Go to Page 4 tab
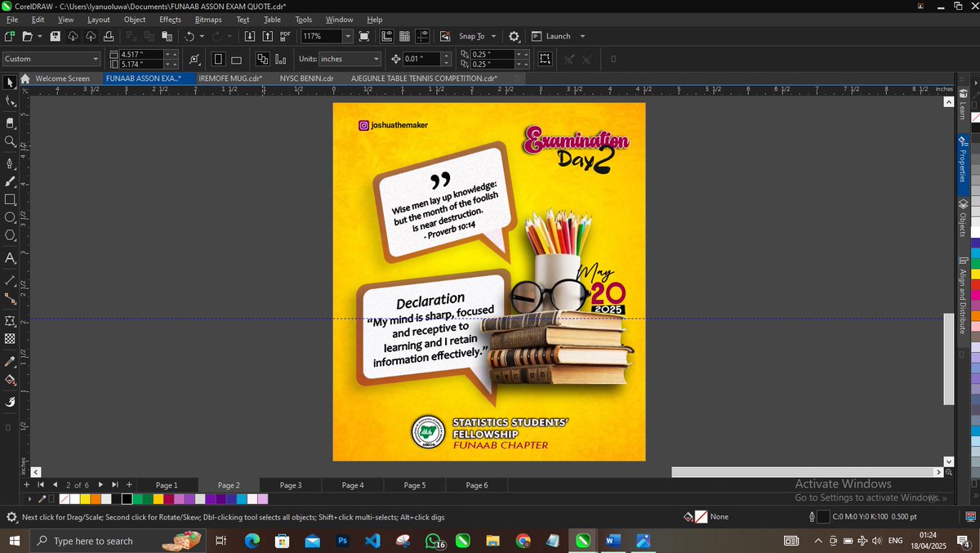980x553 pixels. coord(353,485)
